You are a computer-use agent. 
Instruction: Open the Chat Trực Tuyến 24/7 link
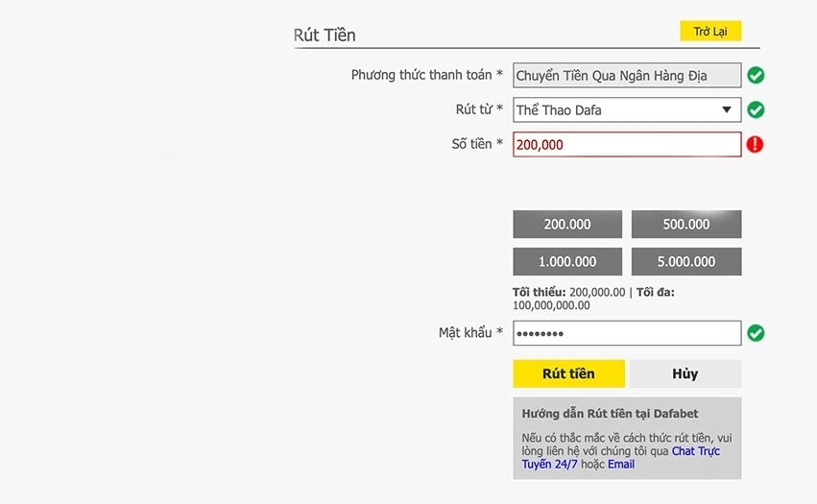click(620, 458)
